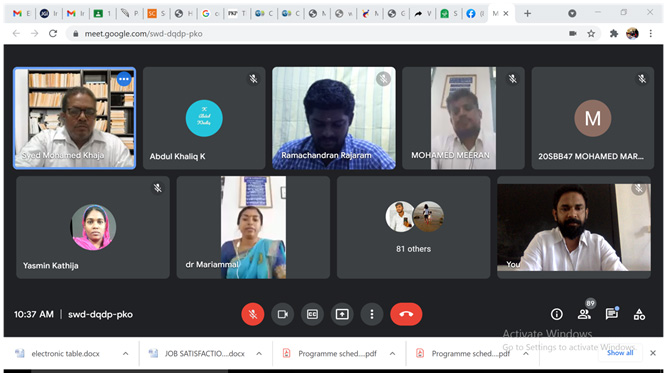667x373 pixels.
Task: Expand options for first Programme sched pdf
Action: [392, 353]
